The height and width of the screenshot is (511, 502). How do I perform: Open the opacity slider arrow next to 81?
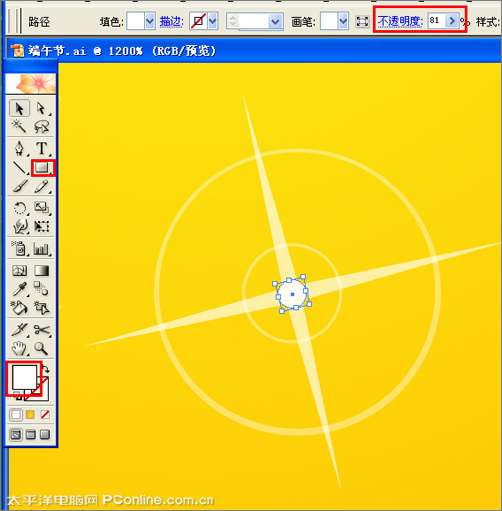[x=452, y=21]
